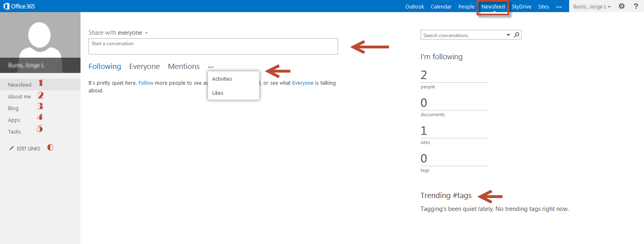View the 2 people I'm following
644x244 pixels.
pyautogui.click(x=424, y=75)
